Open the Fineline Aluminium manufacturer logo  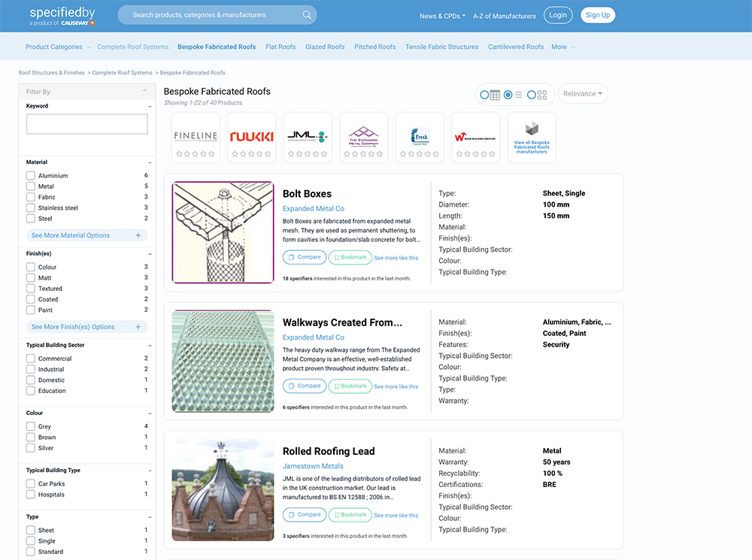pyautogui.click(x=196, y=136)
